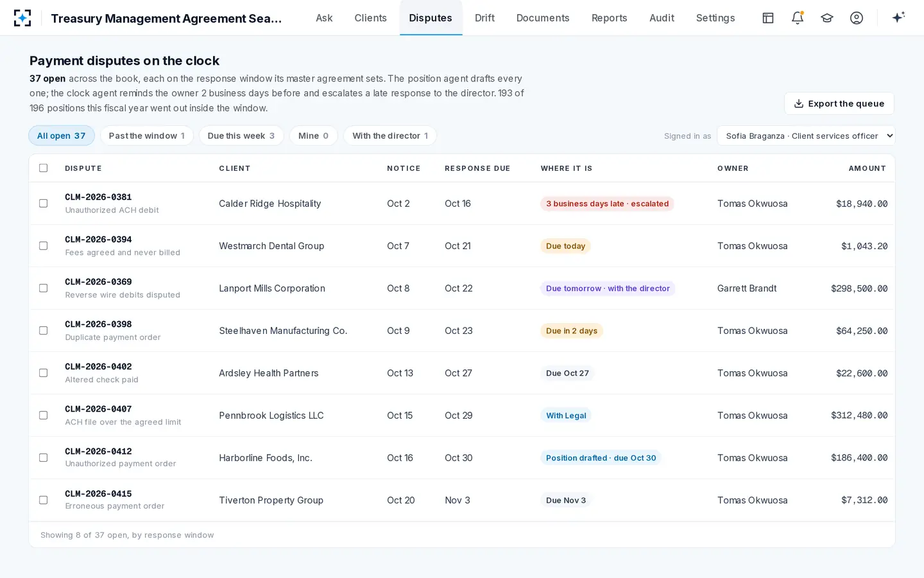Open the Audit tab
924x578 pixels.
[x=662, y=18]
